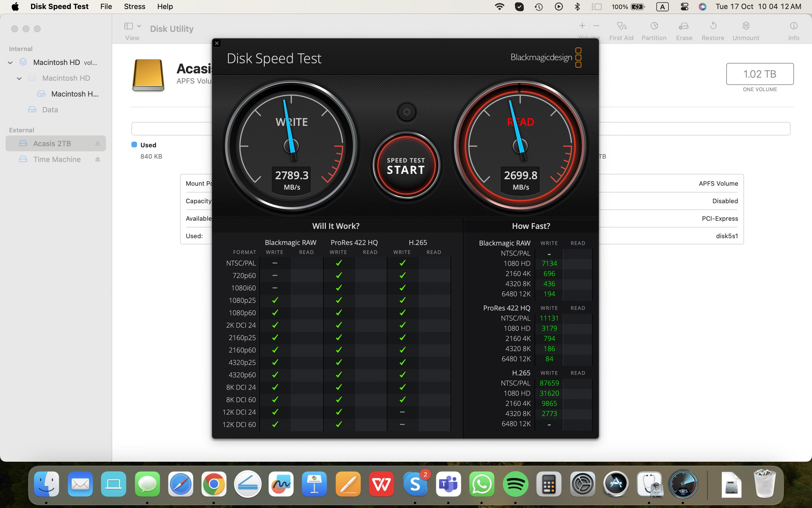Image resolution: width=812 pixels, height=508 pixels.
Task: Launch Safari from the Dock
Action: [180, 484]
